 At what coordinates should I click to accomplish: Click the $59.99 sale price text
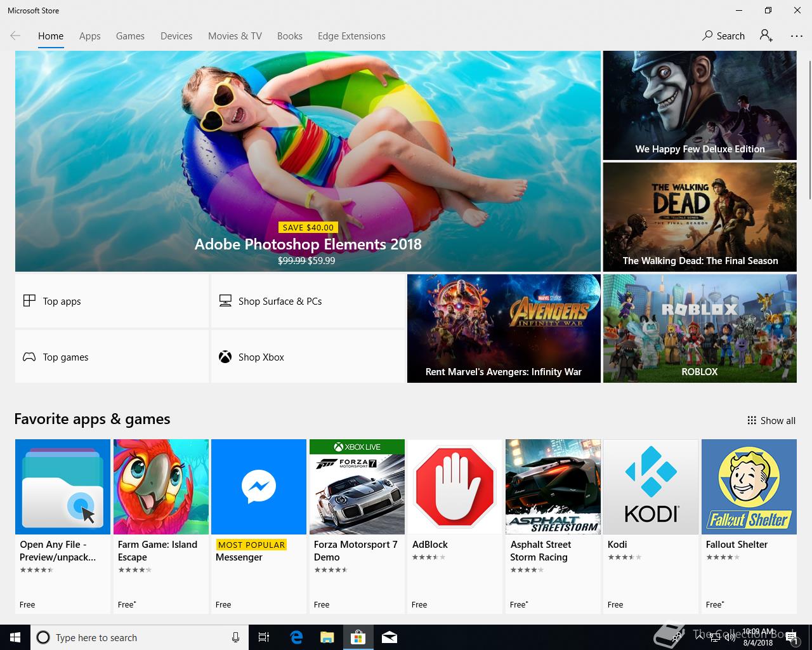(x=321, y=260)
